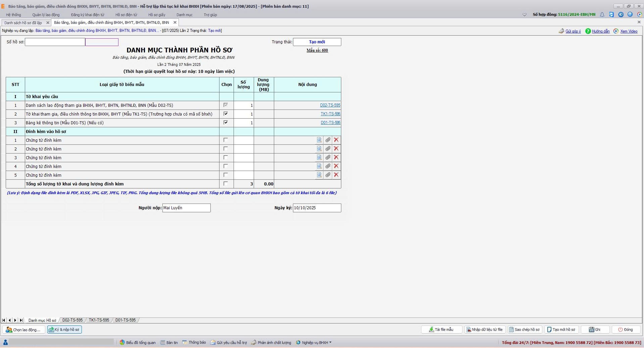
Task: Click the red X delete icon in row 5
Action: click(x=336, y=175)
